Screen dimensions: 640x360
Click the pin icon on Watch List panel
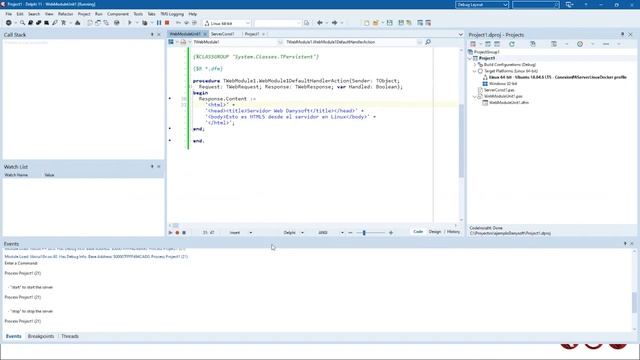pos(152,167)
